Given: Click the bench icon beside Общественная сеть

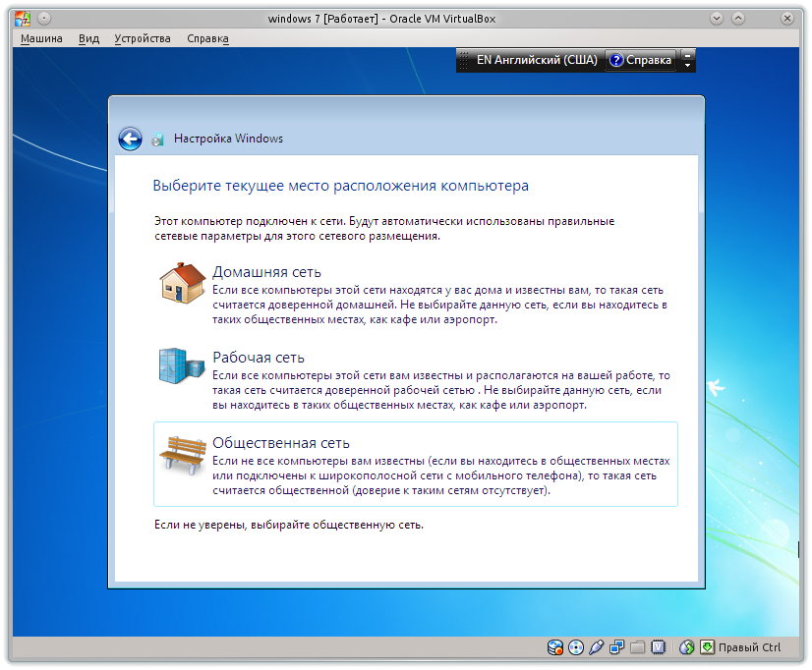Looking at the screenshot, I should coord(181,455).
